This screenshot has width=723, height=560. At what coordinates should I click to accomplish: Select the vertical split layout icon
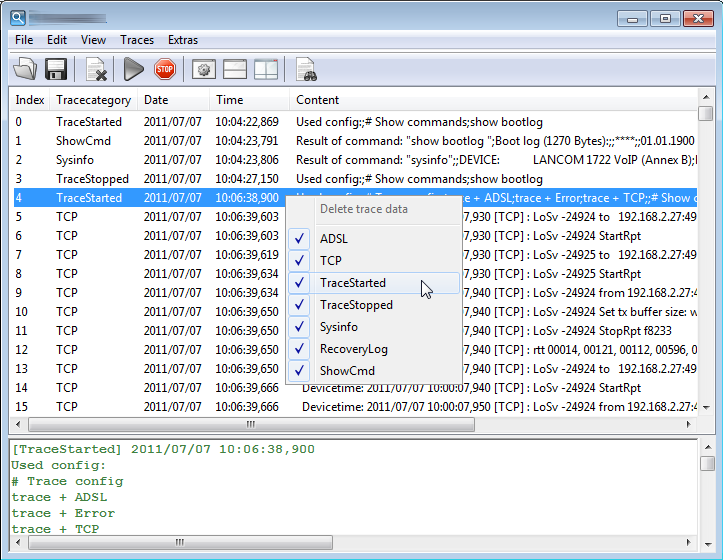(x=266, y=69)
